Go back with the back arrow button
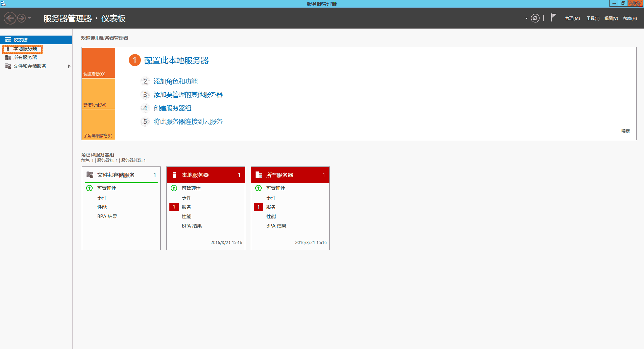 tap(10, 18)
